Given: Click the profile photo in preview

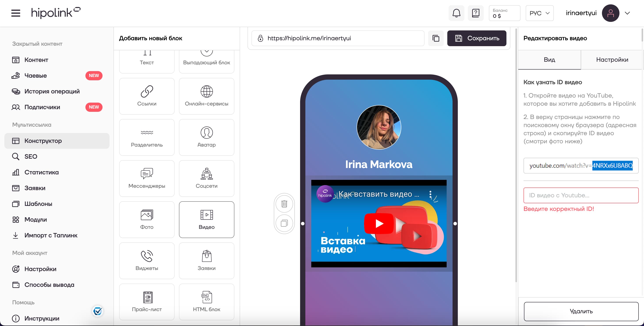Looking at the screenshot, I should (379, 127).
